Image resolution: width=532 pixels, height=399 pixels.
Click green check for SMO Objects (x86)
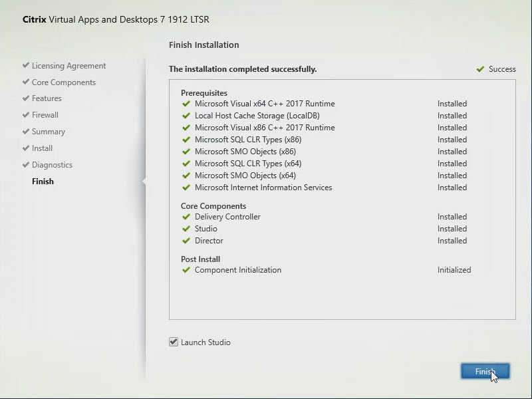pos(186,152)
